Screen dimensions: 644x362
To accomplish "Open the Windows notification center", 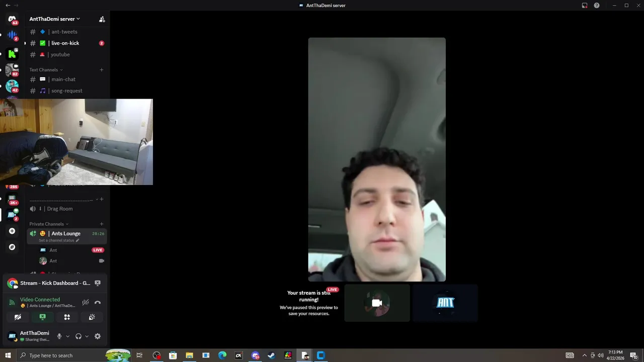I will point(634,355).
